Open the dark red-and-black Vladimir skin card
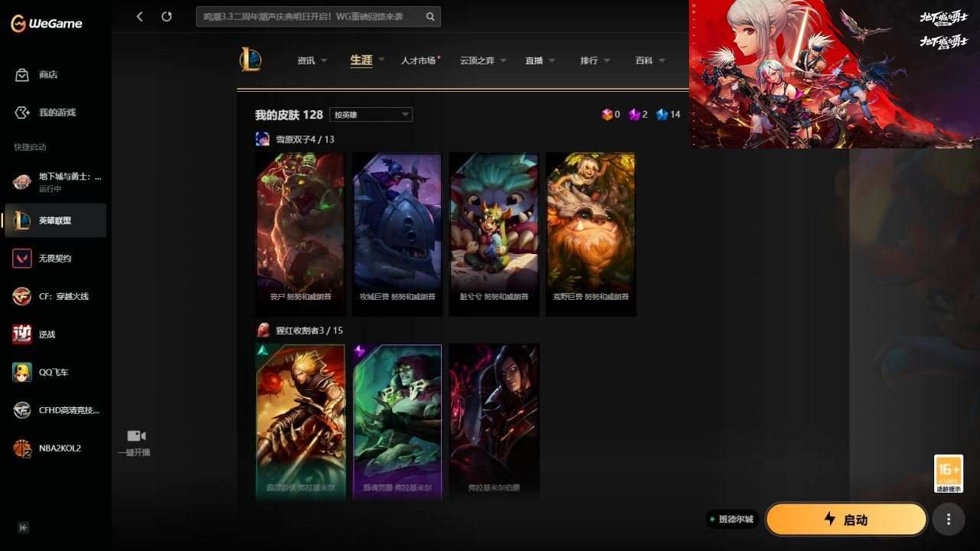The height and width of the screenshot is (551, 980). [494, 422]
